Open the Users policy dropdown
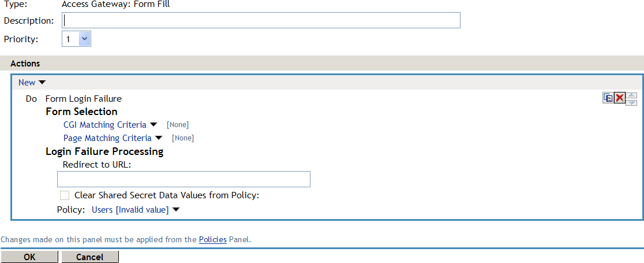644x263 pixels. click(x=176, y=210)
